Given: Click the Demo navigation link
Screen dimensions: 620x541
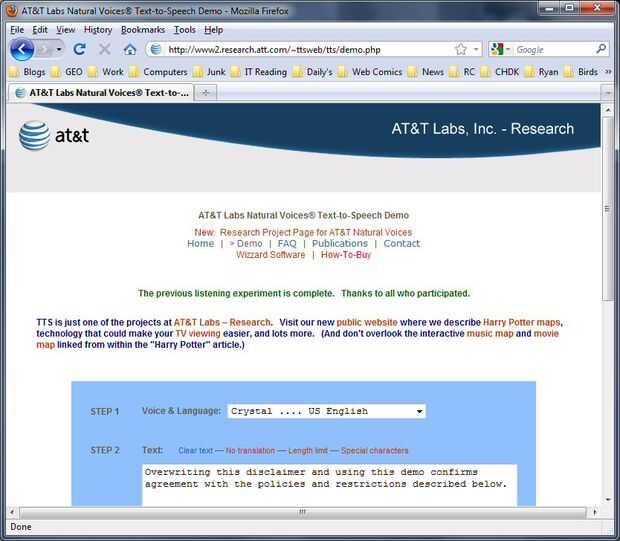Looking at the screenshot, I should (x=250, y=244).
